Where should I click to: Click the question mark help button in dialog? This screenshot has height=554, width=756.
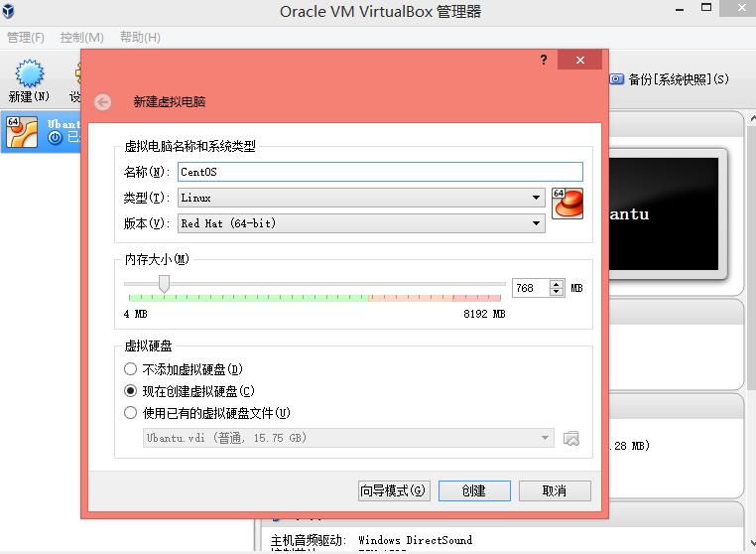[544, 60]
